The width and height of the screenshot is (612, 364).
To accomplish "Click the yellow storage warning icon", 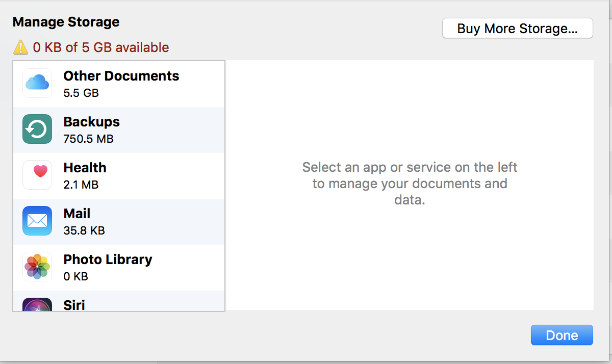I will click(20, 47).
